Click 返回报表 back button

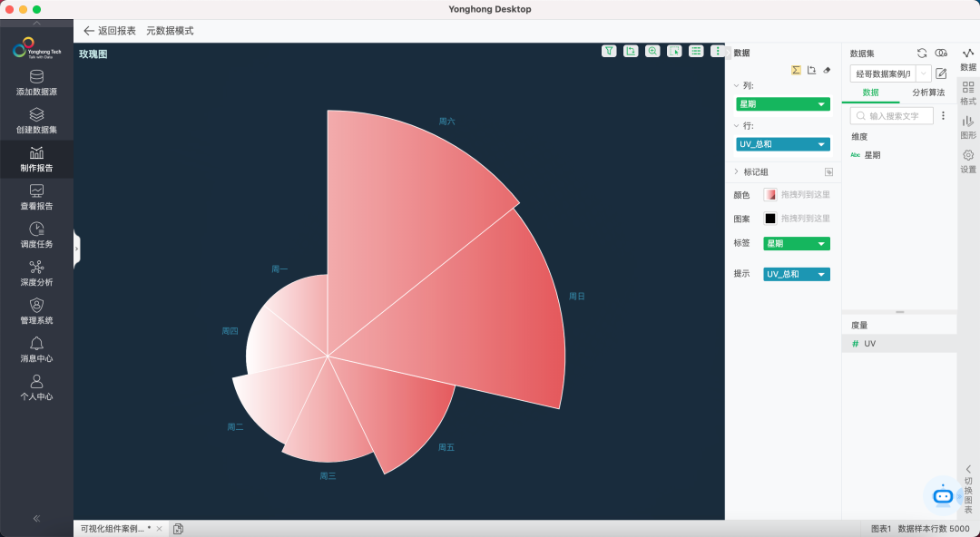pyautogui.click(x=110, y=31)
